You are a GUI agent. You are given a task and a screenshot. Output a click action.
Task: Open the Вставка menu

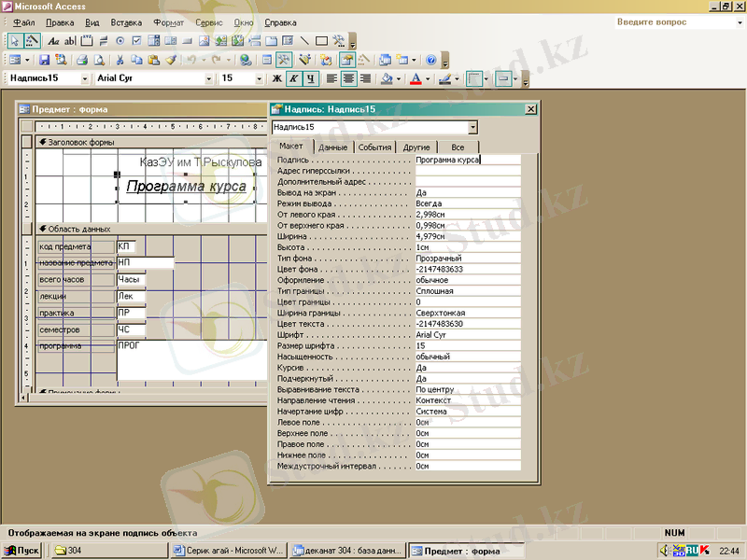click(x=126, y=21)
